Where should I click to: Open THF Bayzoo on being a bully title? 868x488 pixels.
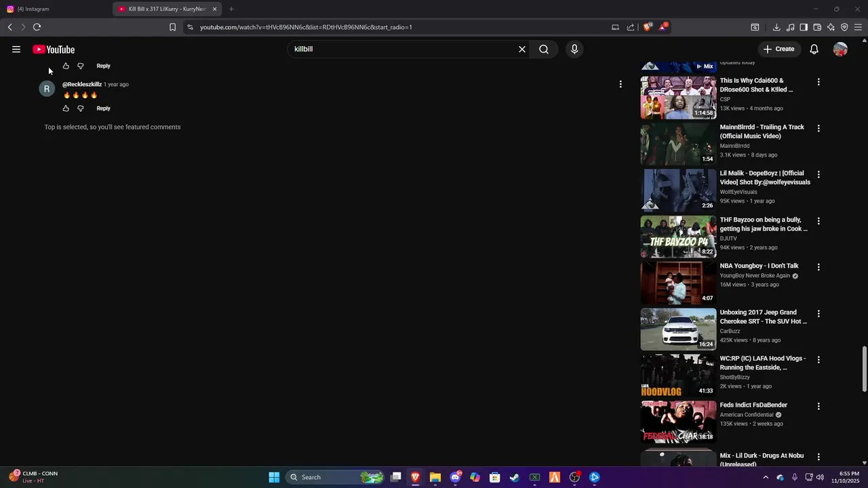764,224
